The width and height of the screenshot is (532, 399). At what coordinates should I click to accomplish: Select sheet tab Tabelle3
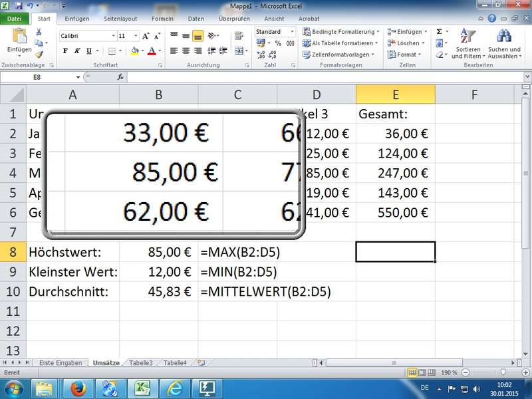[x=141, y=362]
